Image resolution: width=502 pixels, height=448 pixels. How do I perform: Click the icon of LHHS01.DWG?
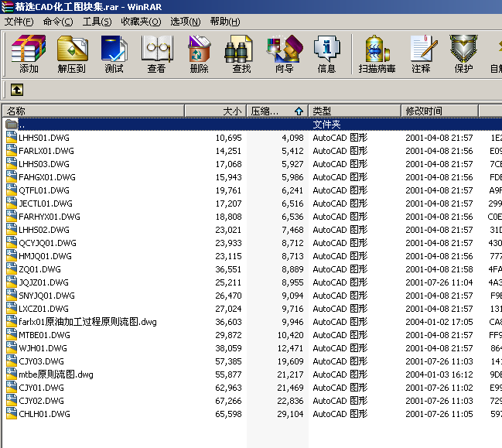12,138
